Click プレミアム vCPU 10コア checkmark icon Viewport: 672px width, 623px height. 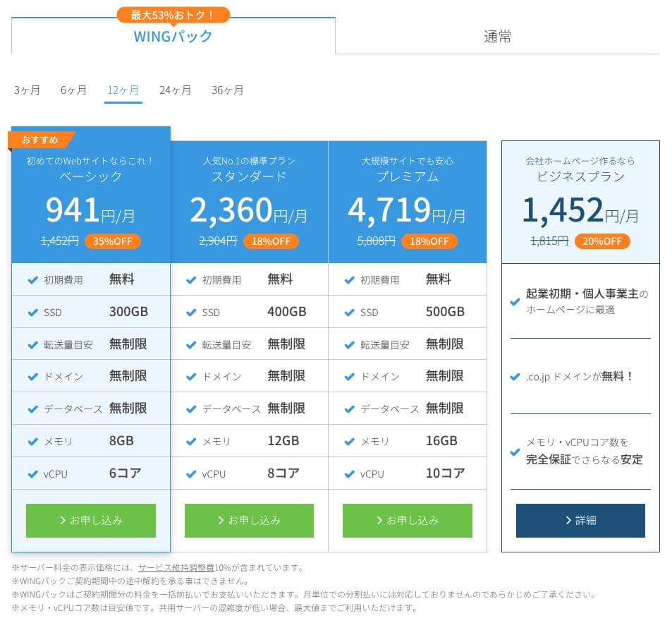pos(349,474)
